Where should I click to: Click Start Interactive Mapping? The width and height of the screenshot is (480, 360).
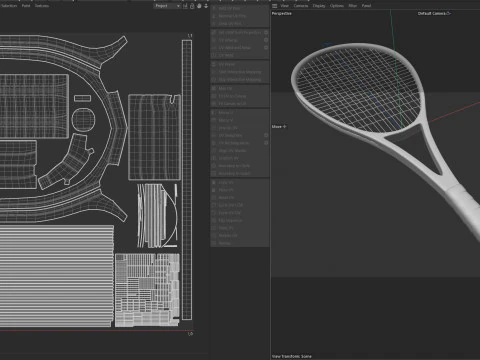[240, 72]
